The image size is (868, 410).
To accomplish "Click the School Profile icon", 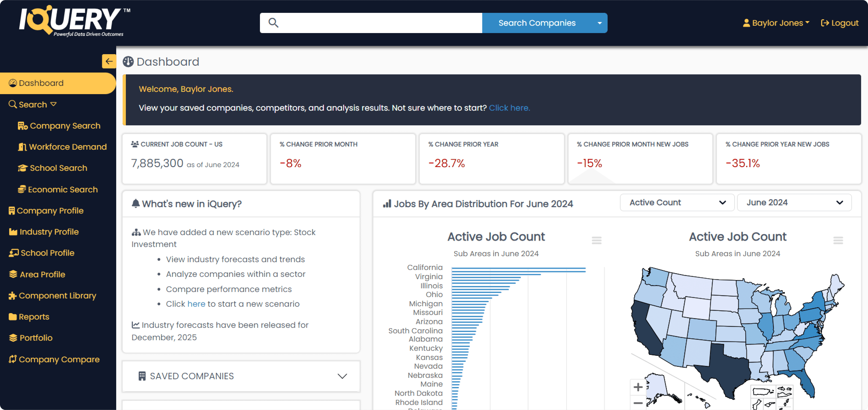I will (x=13, y=253).
